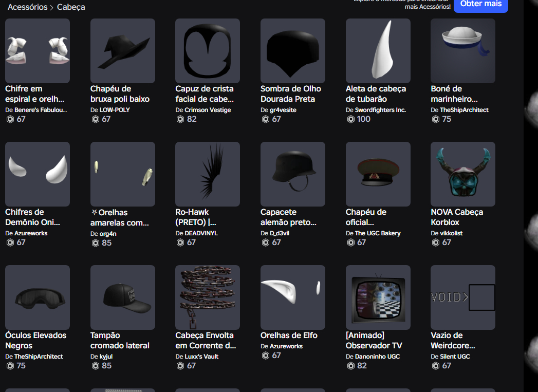Open the Oni demon horns thumbnail
The width and height of the screenshot is (538, 392).
pyautogui.click(x=38, y=174)
